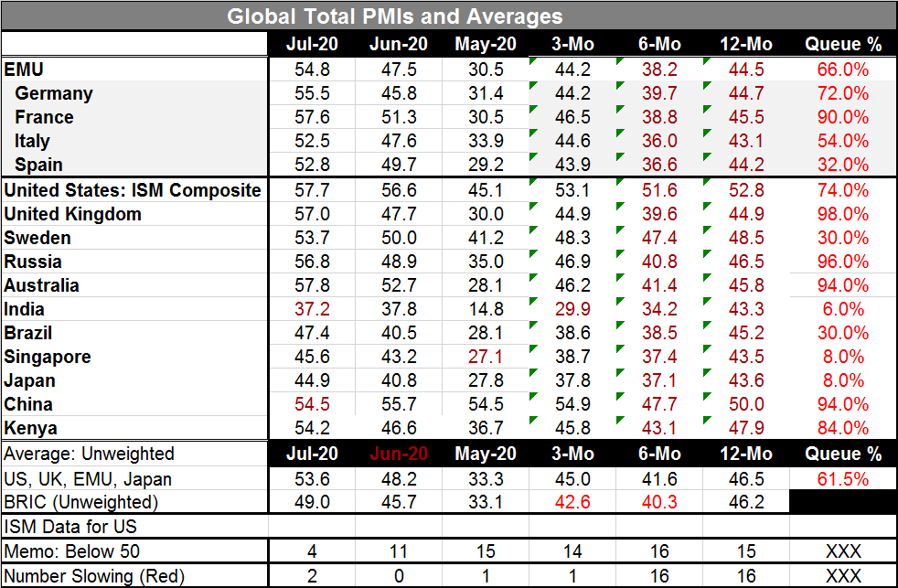898x588 pixels.
Task: Click Australia Jul-20 value 57.8
Action: point(312,285)
